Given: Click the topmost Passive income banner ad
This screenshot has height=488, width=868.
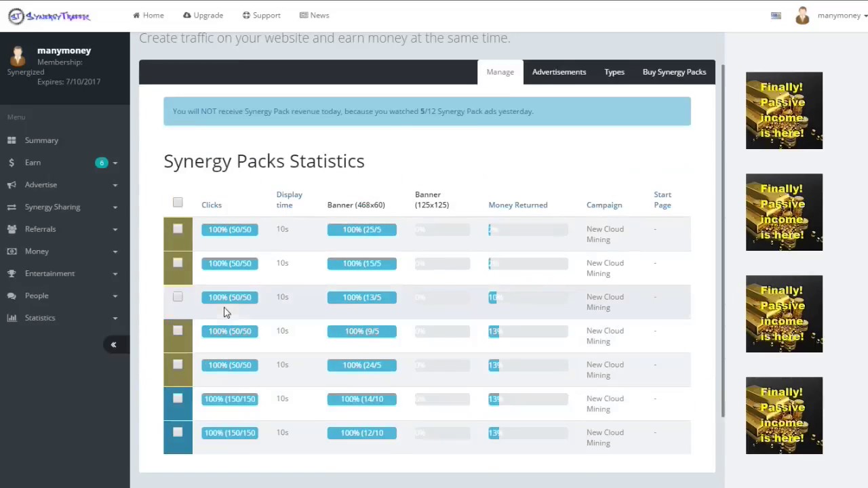Looking at the screenshot, I should [784, 110].
